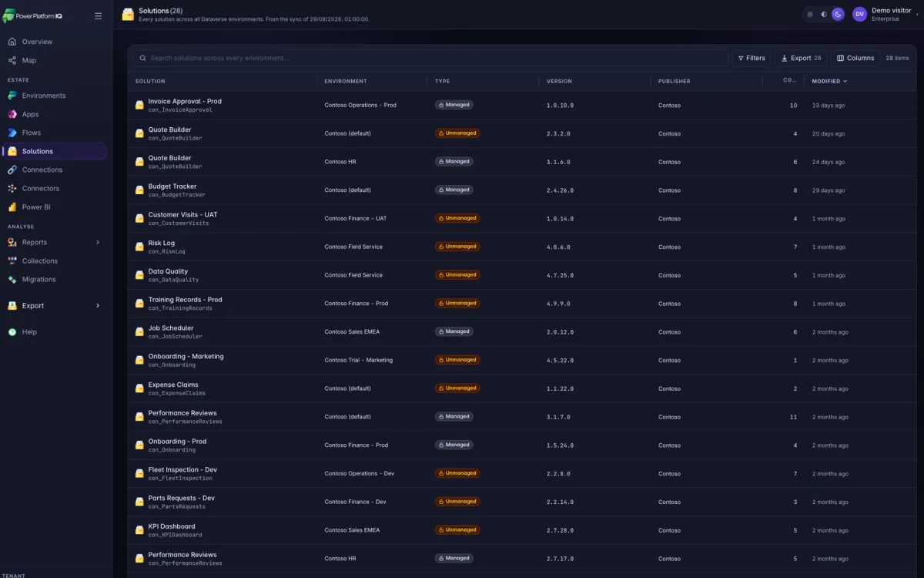Click Contoso Trial - Marketing environment cell
The height and width of the screenshot is (578, 924).
tap(358, 360)
